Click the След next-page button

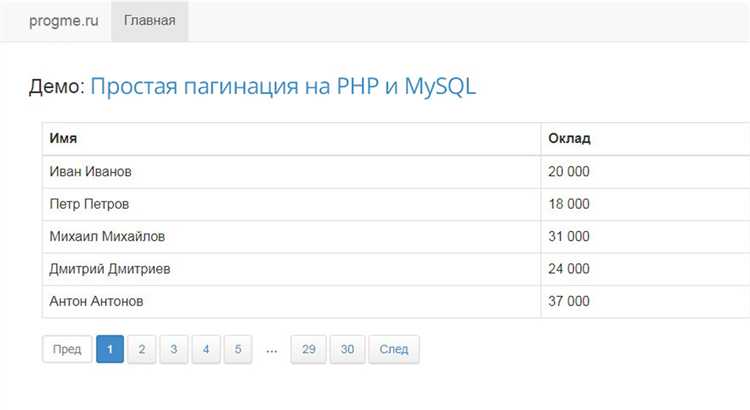coord(394,349)
